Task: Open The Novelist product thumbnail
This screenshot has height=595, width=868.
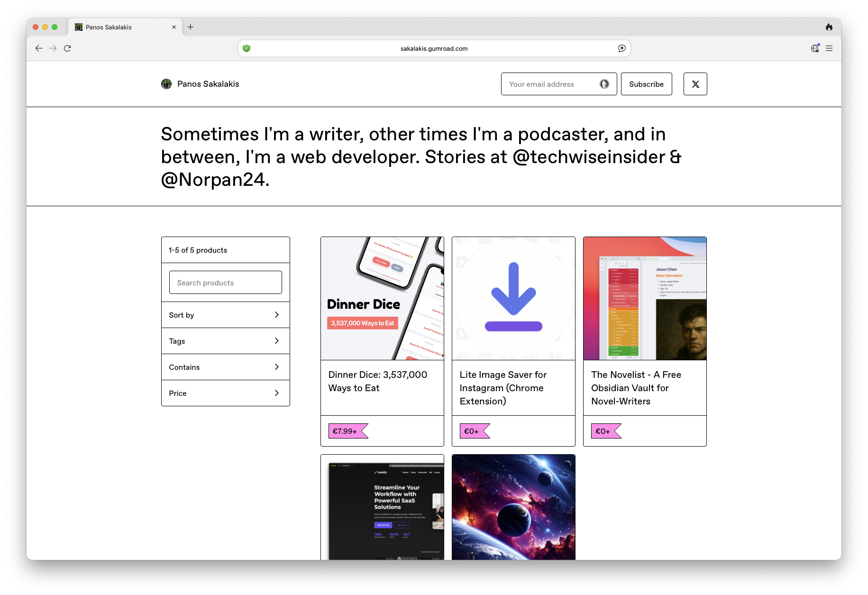Action: pyautogui.click(x=645, y=298)
